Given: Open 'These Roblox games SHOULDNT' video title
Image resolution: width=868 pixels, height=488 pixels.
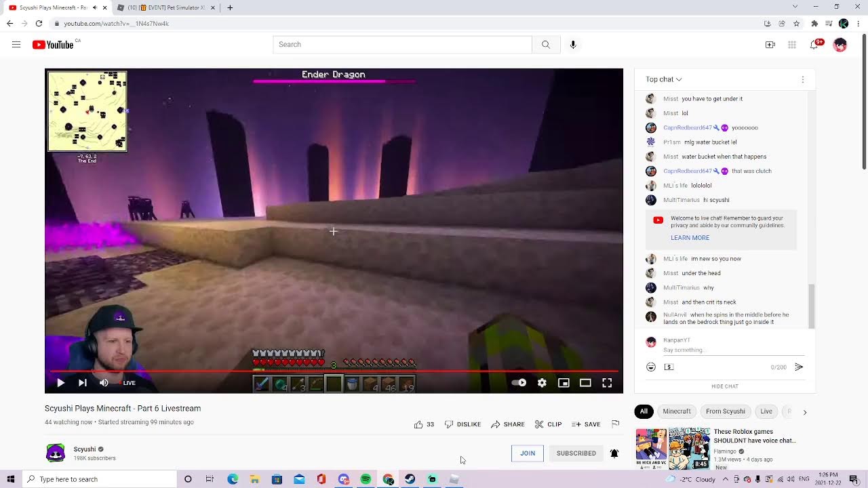Looking at the screenshot, I should tap(755, 436).
